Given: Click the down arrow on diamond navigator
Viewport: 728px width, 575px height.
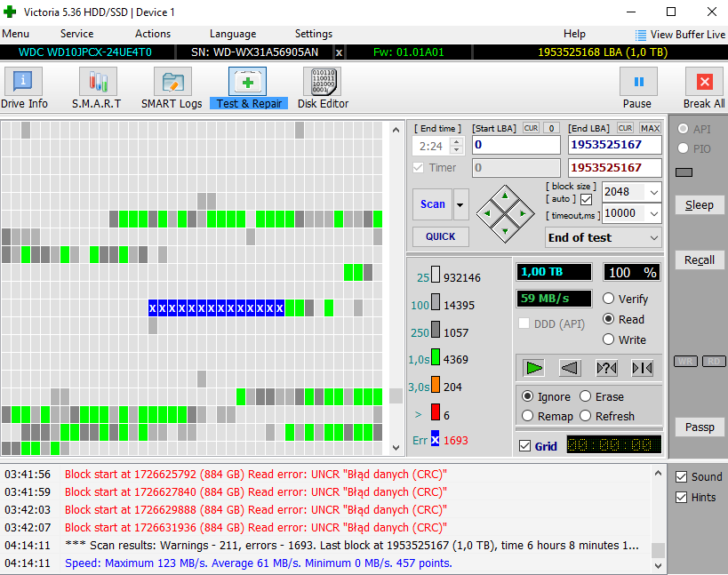Looking at the screenshot, I should 505,231.
